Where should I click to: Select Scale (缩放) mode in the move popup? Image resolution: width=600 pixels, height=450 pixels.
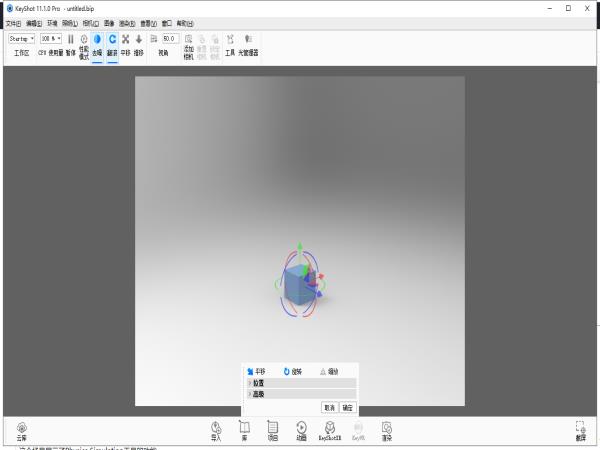click(329, 371)
